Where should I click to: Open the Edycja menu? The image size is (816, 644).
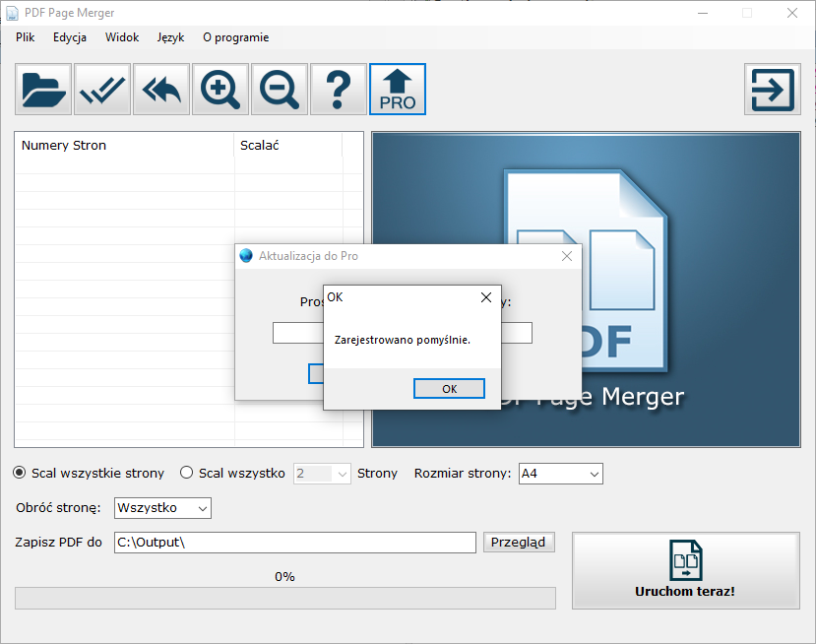coord(70,37)
